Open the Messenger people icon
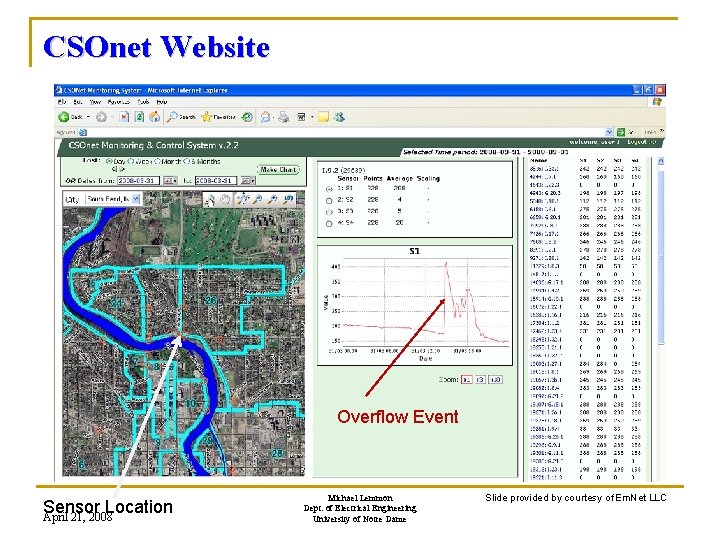The width and height of the screenshot is (720, 540). (x=339, y=117)
